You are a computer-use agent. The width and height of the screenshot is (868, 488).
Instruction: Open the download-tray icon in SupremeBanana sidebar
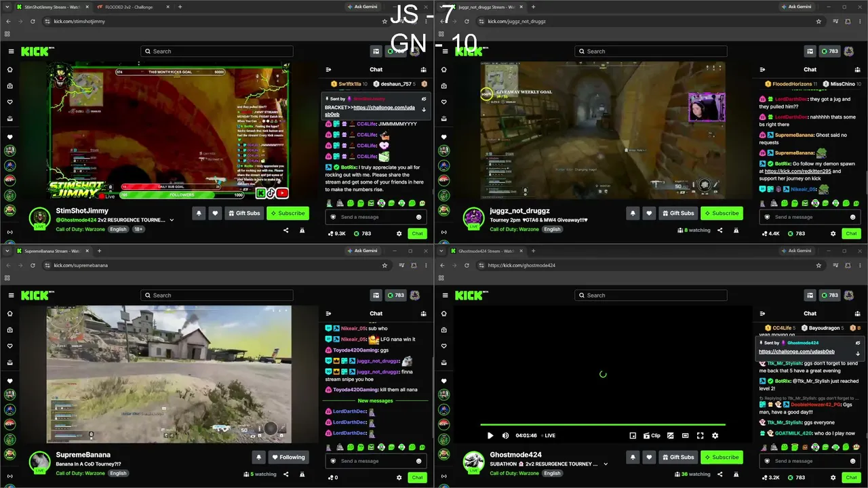(9, 363)
